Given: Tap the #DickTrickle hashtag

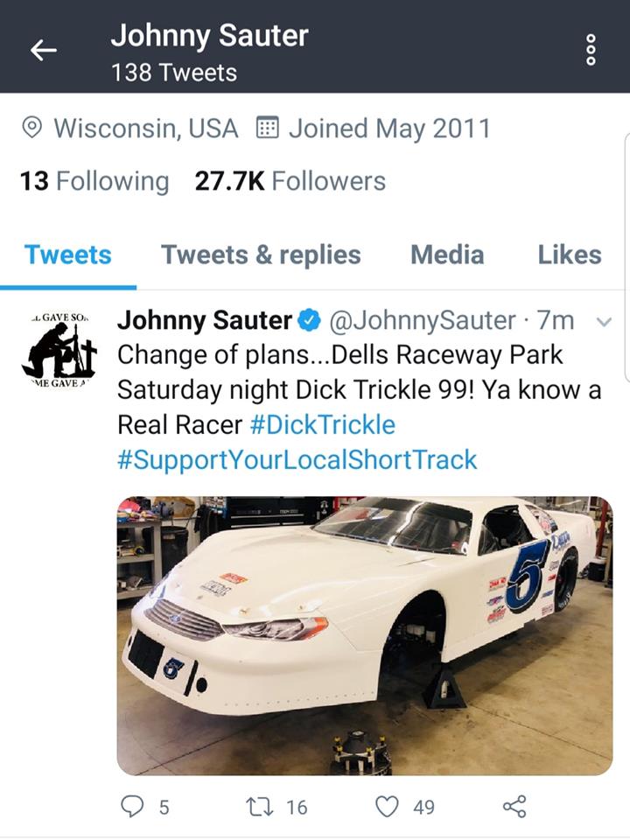Looking at the screenshot, I should (322, 425).
